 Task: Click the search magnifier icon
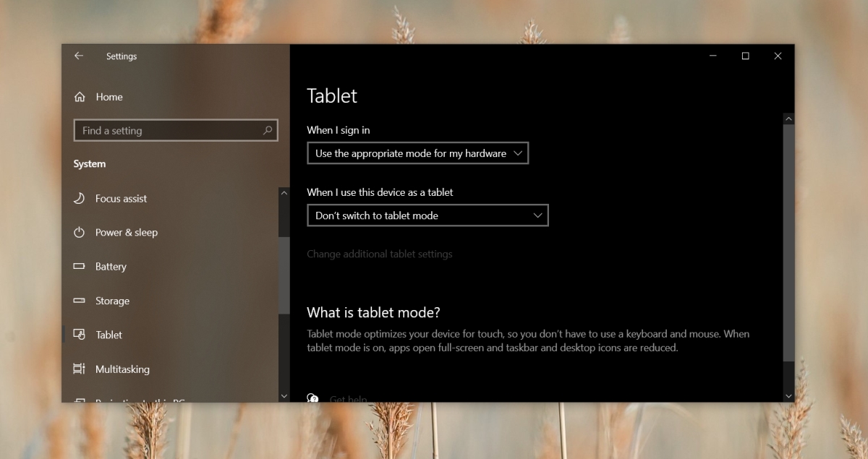tap(268, 130)
